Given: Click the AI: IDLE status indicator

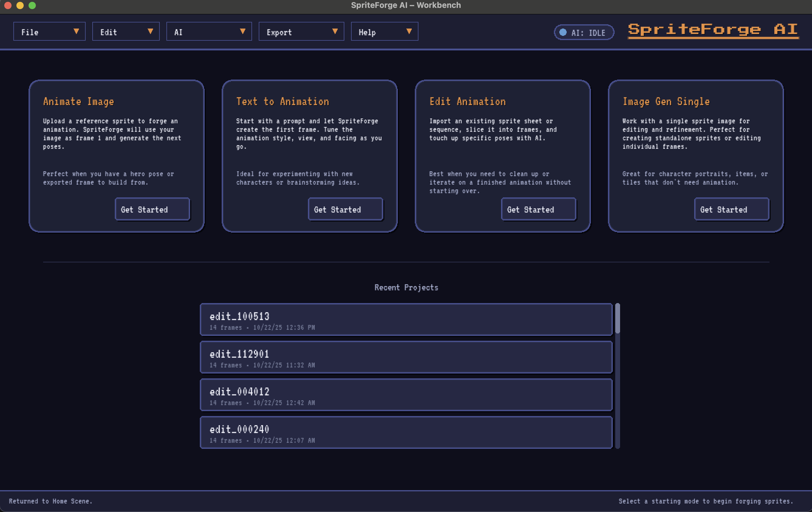Looking at the screenshot, I should point(584,32).
